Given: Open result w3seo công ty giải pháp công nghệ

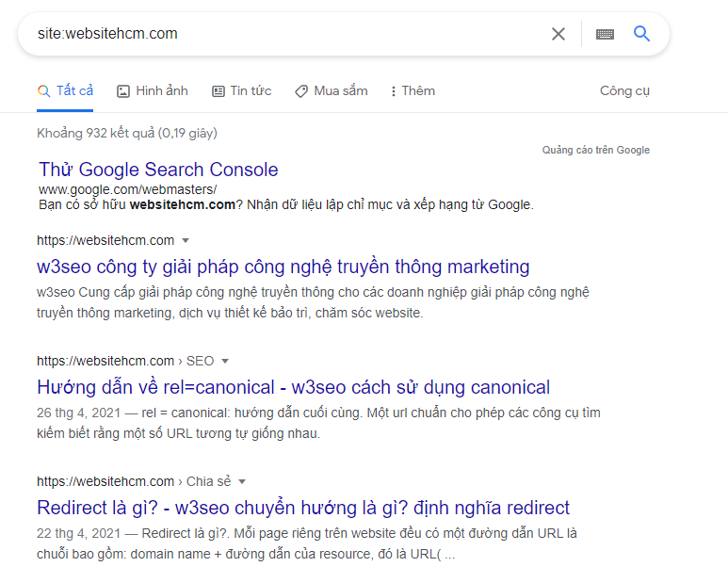Looking at the screenshot, I should pyautogui.click(x=283, y=267).
